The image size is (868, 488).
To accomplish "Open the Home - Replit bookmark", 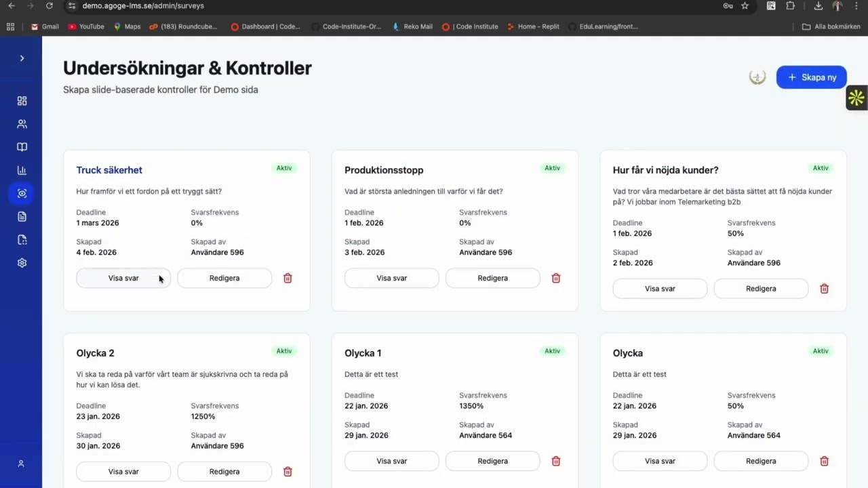I will point(533,26).
